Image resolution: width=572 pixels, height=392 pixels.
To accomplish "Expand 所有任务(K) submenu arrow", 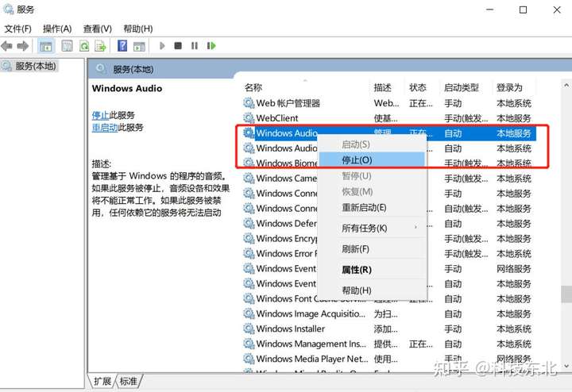I will pyautogui.click(x=415, y=228).
